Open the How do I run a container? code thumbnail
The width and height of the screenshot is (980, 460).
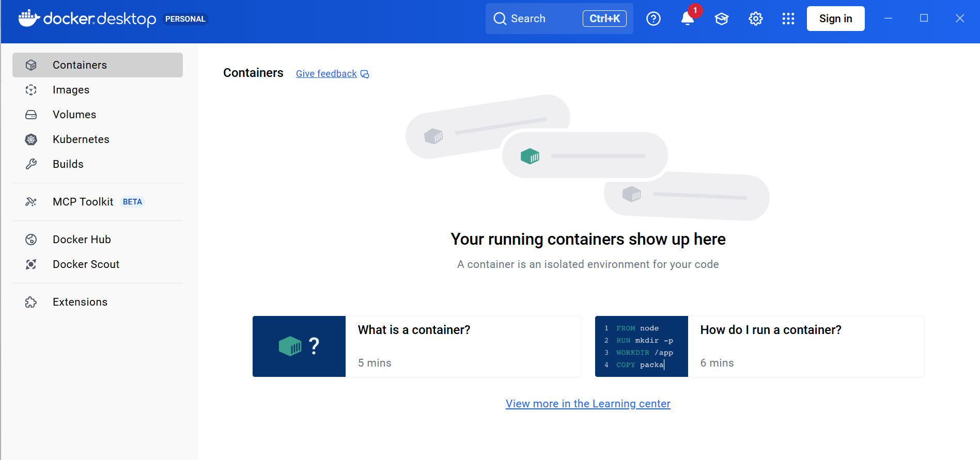(x=642, y=346)
